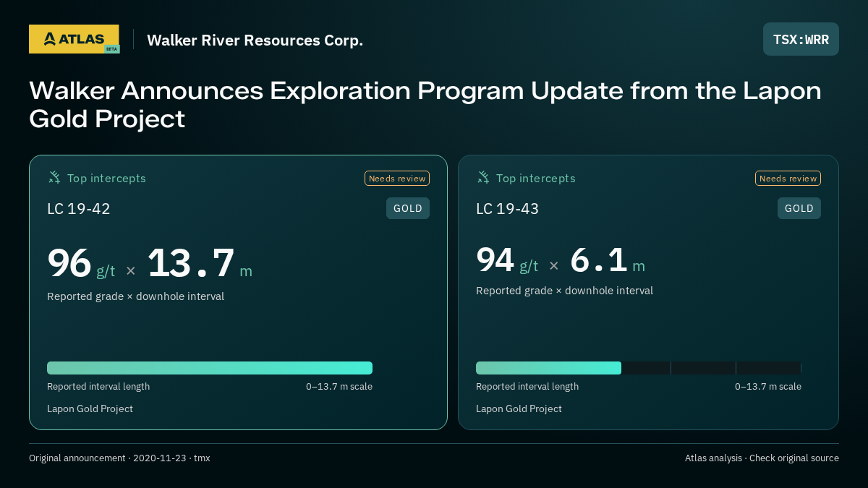Click the LC 19-43 hole name
Viewport: 868px width, 488px height.
[508, 209]
